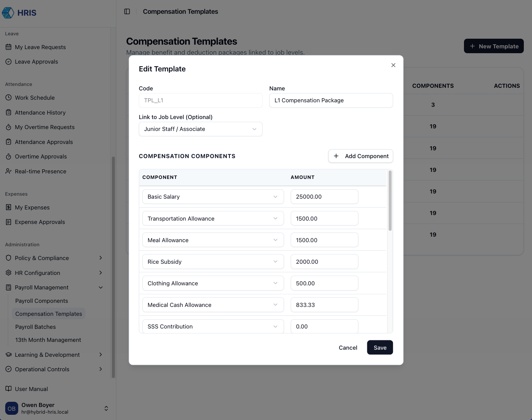
Task: Click the Name input field
Action: (331, 100)
